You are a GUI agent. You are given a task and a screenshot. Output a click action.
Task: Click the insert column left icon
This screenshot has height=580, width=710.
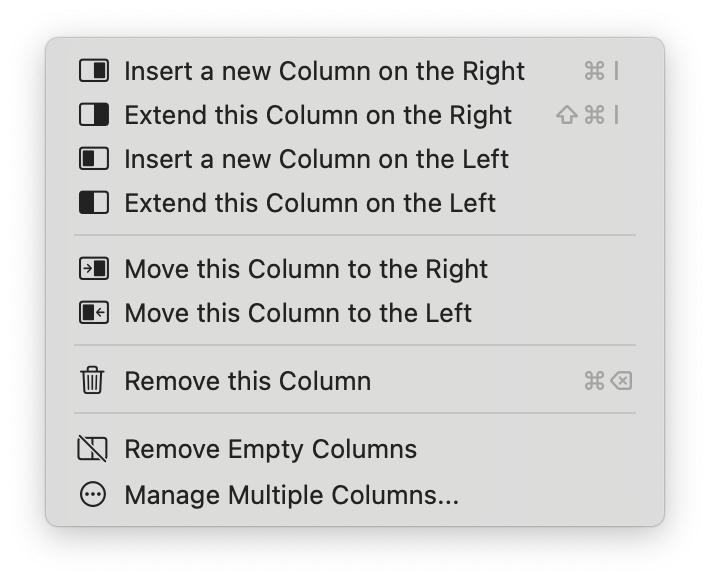tap(94, 158)
